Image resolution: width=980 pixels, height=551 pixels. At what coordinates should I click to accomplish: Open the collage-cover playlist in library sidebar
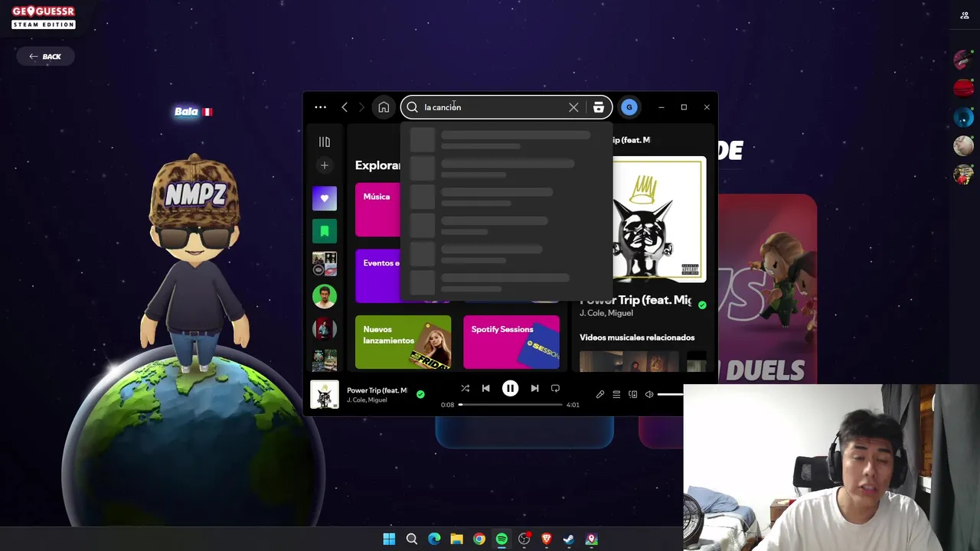tap(324, 264)
